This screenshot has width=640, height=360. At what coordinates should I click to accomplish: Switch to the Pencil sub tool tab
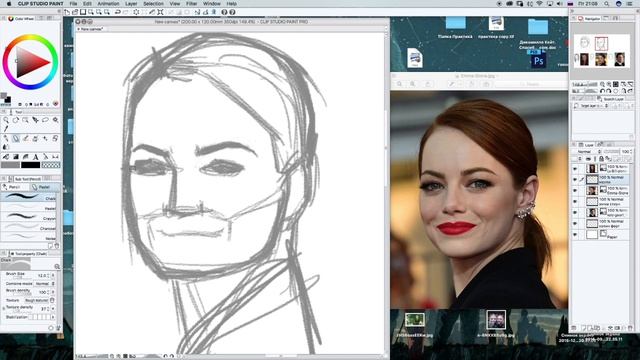point(15,187)
